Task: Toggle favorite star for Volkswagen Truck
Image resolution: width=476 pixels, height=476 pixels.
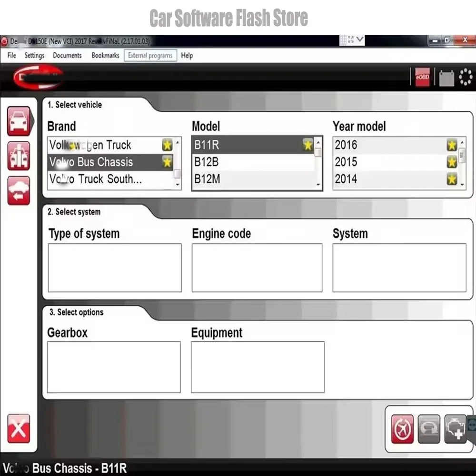Action: [167, 145]
